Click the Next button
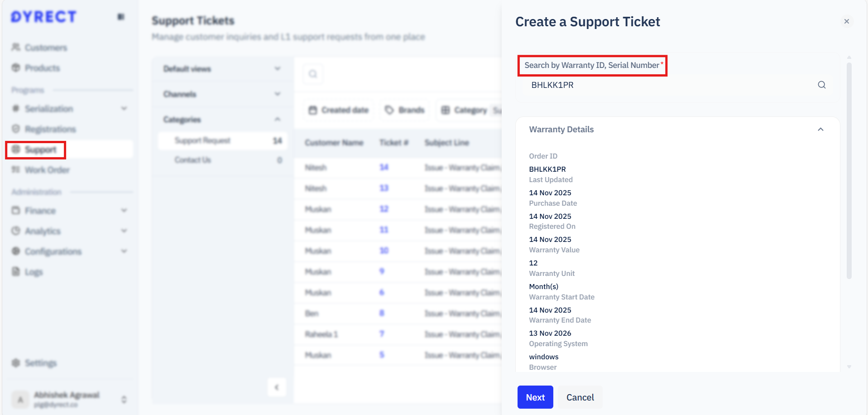This screenshot has width=868, height=415. click(x=535, y=397)
